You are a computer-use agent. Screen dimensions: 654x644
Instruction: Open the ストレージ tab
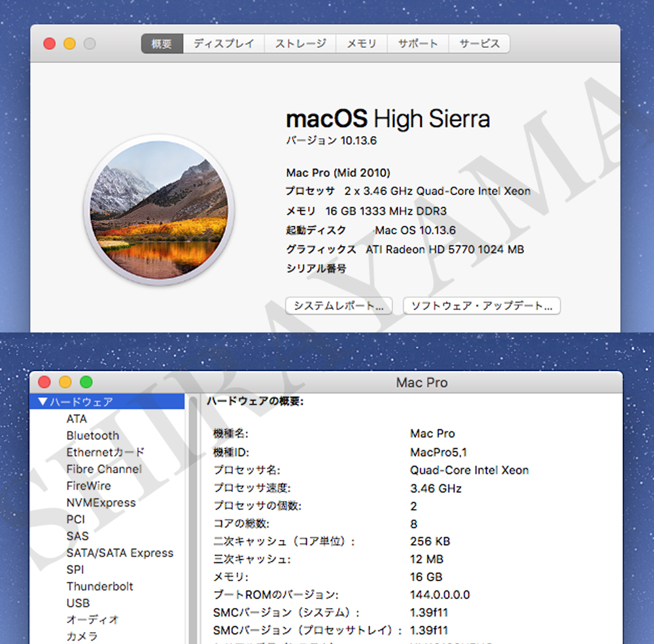click(x=300, y=44)
